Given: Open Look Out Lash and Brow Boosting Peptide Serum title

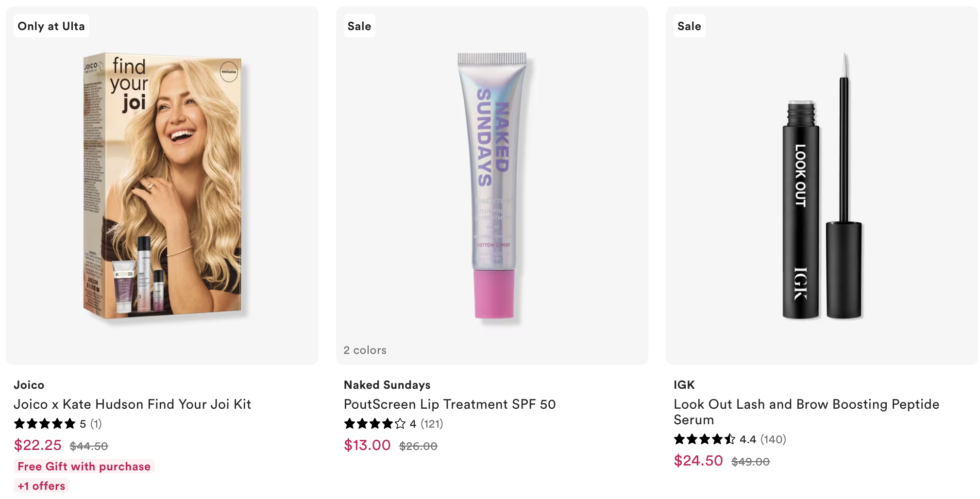Looking at the screenshot, I should click(x=806, y=412).
